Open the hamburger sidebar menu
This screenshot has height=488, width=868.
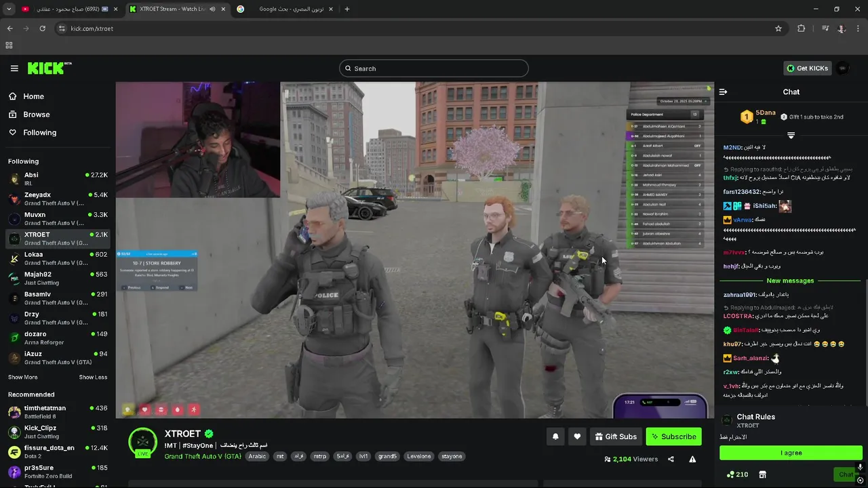click(x=14, y=68)
